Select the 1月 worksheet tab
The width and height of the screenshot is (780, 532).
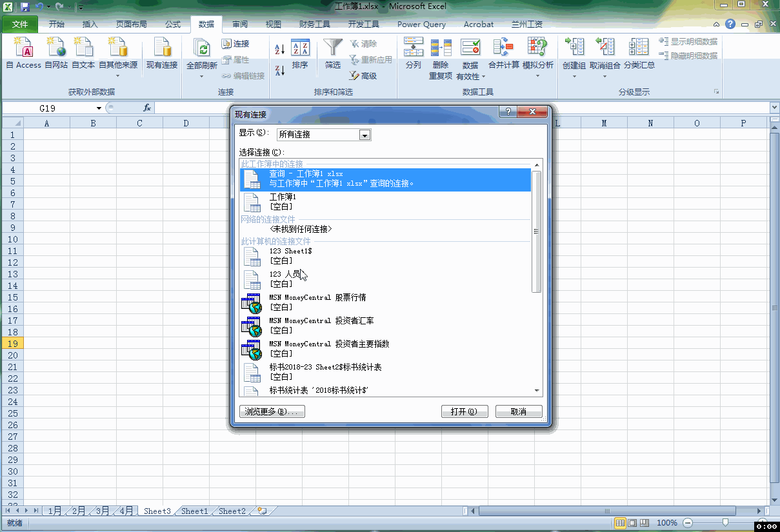point(55,511)
